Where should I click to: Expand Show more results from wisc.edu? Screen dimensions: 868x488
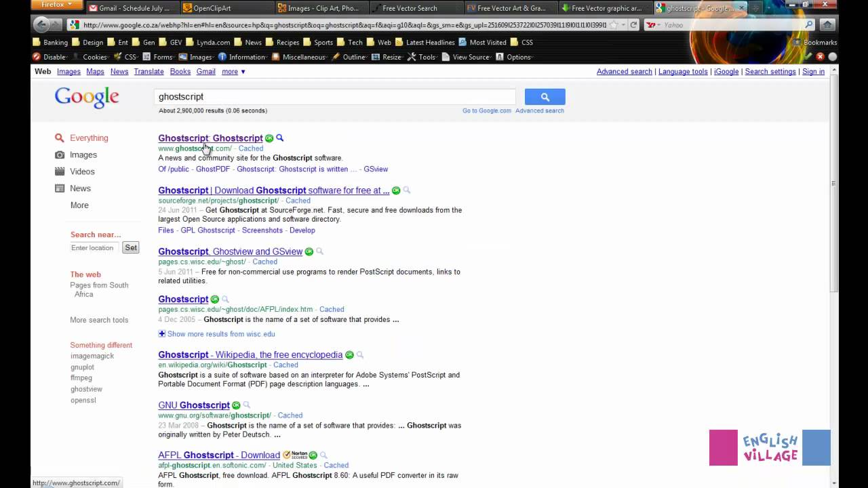pyautogui.click(x=217, y=333)
